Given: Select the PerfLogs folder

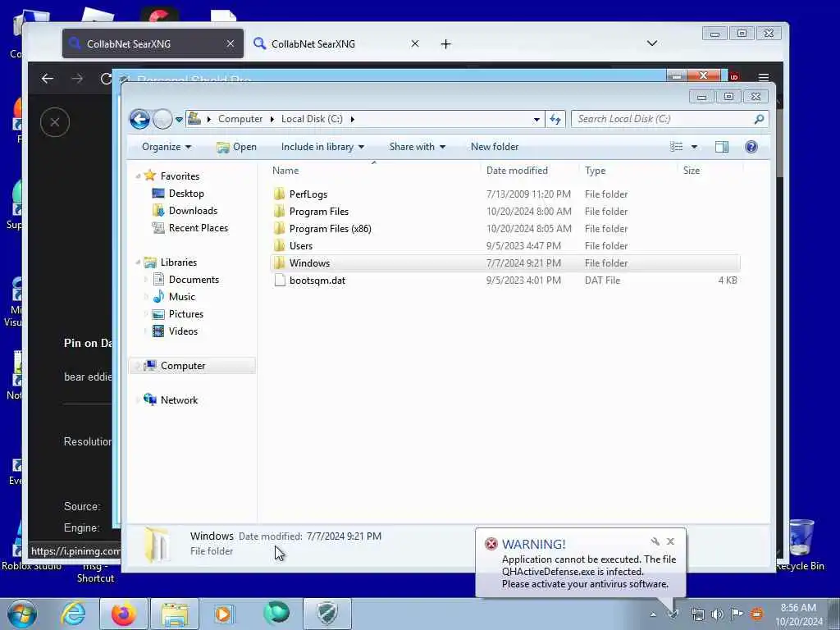Looking at the screenshot, I should [308, 194].
